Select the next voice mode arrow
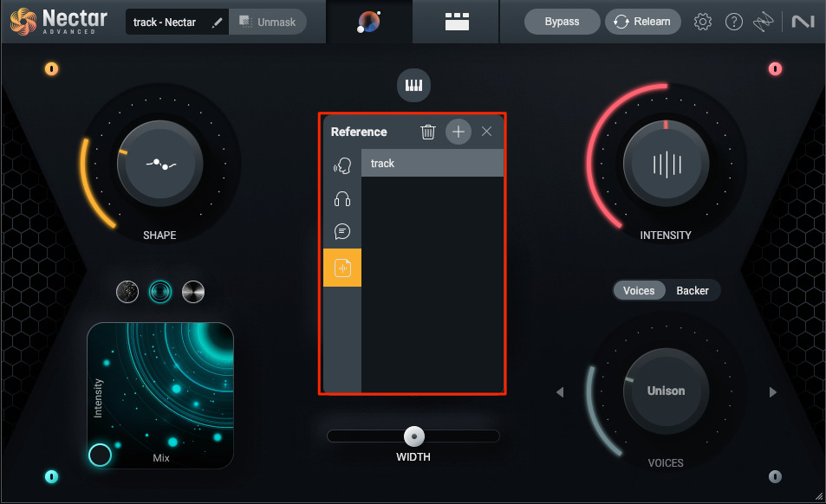 tap(773, 392)
